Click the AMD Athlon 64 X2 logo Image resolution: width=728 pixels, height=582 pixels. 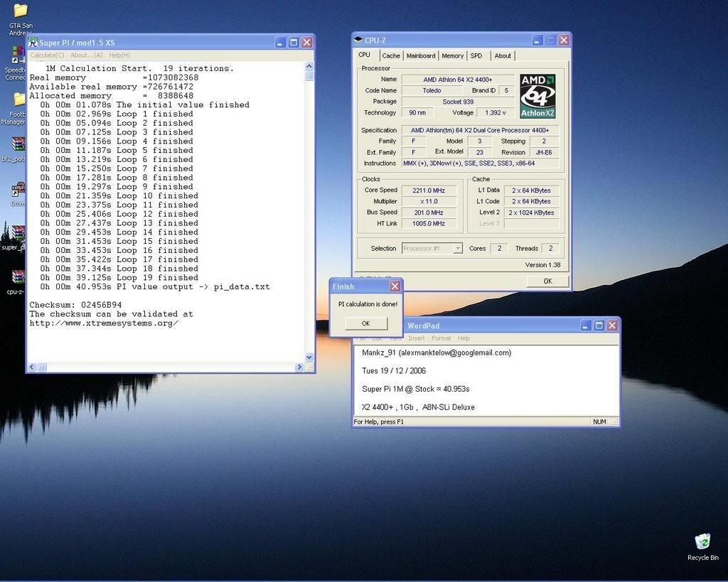pyautogui.click(x=537, y=96)
